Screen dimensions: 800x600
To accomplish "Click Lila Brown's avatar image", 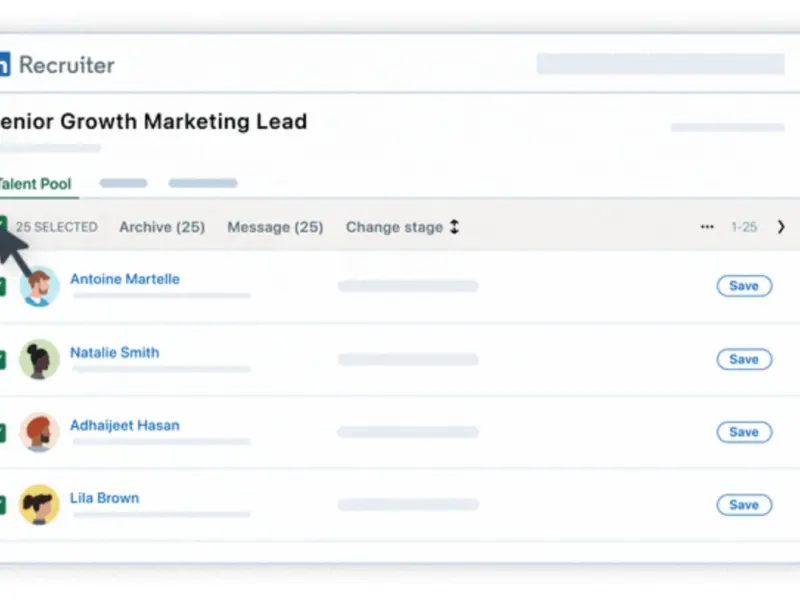I will [x=40, y=505].
